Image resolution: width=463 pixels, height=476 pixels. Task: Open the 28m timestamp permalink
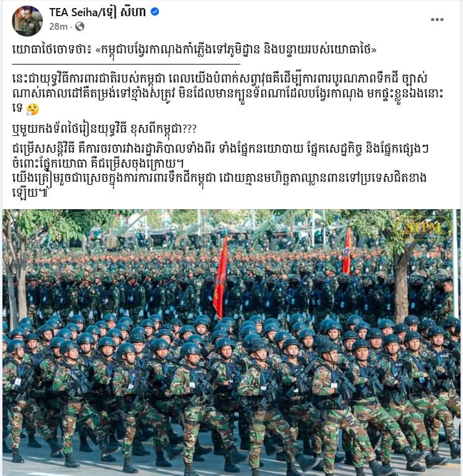pyautogui.click(x=58, y=27)
